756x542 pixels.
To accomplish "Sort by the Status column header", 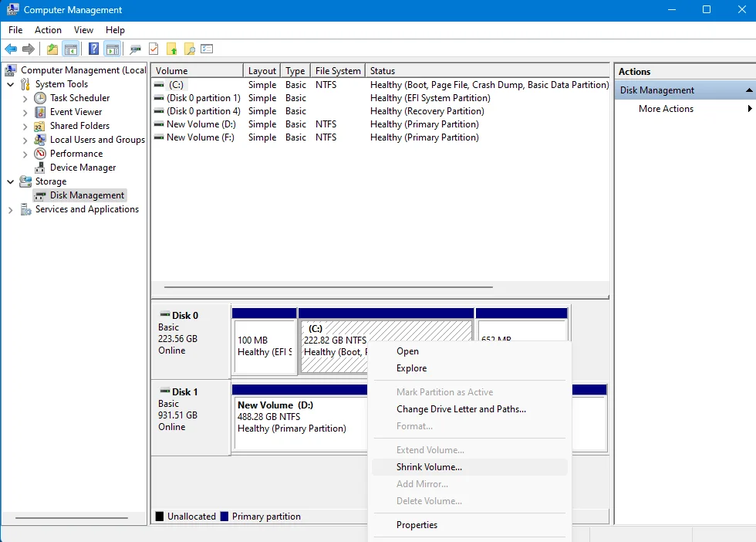I will point(488,71).
